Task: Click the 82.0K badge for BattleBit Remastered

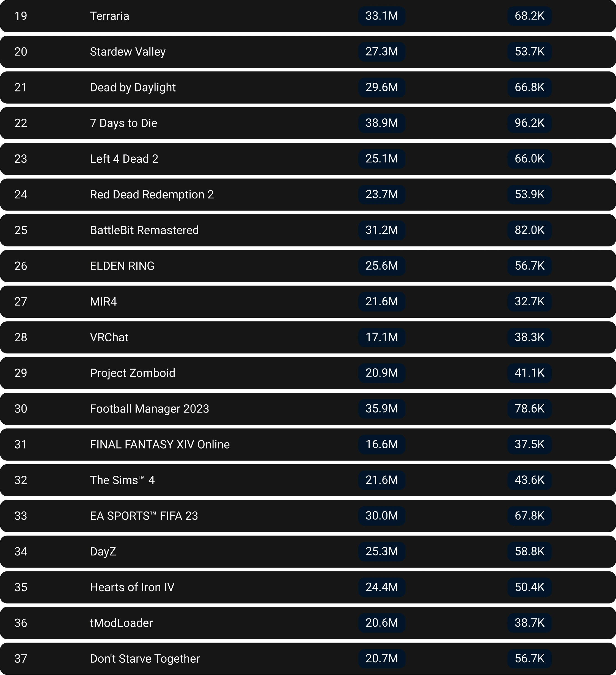Action: pyautogui.click(x=529, y=230)
